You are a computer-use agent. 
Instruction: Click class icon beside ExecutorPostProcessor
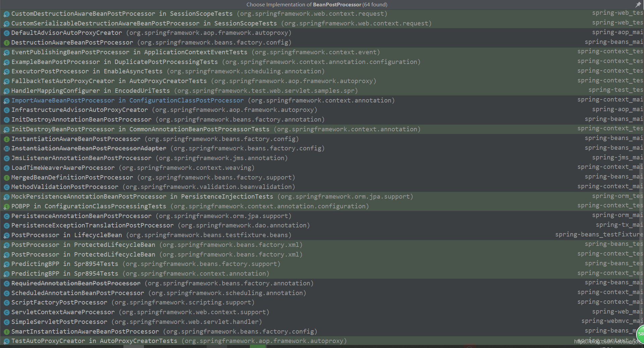[x=6, y=72]
